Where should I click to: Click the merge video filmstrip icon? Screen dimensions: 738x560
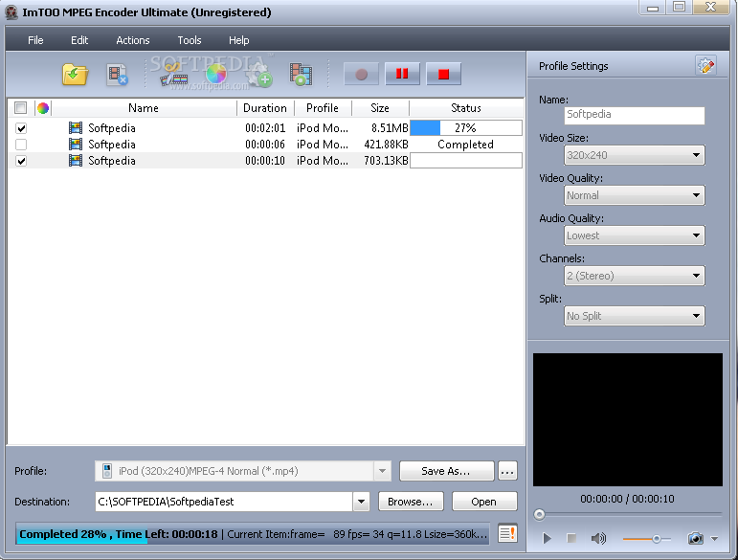[x=302, y=75]
